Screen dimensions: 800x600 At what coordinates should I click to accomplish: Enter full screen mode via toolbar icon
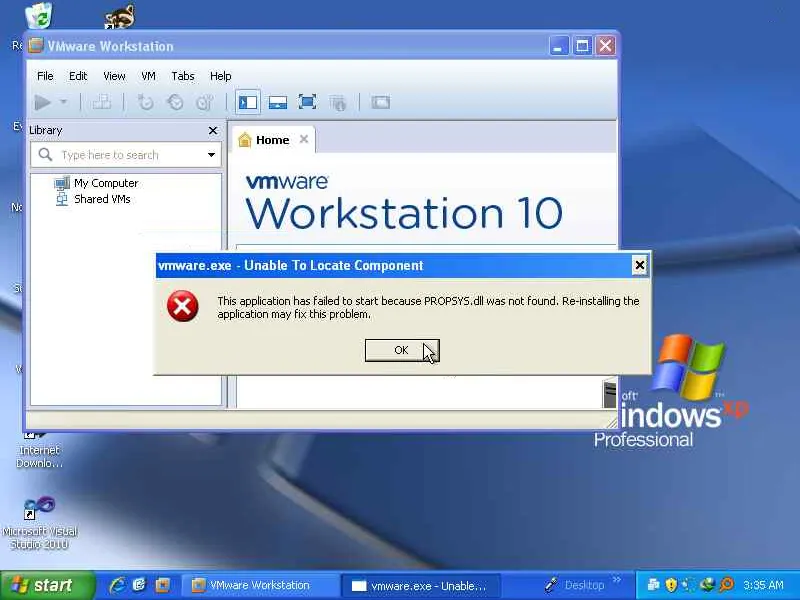pyautogui.click(x=307, y=102)
